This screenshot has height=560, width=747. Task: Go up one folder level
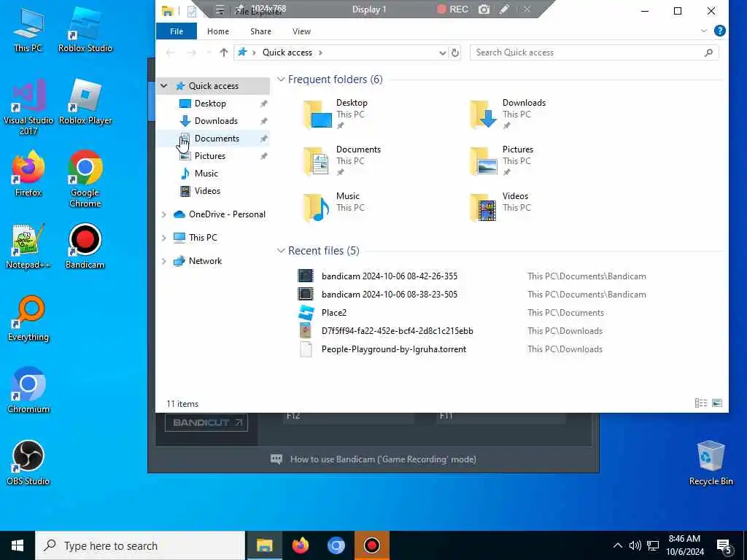223,52
